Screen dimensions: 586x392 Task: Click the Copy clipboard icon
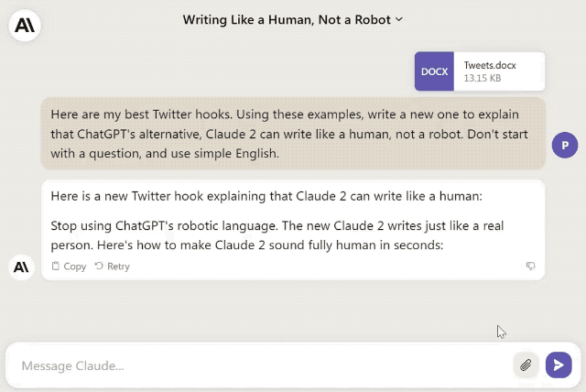pyautogui.click(x=57, y=267)
